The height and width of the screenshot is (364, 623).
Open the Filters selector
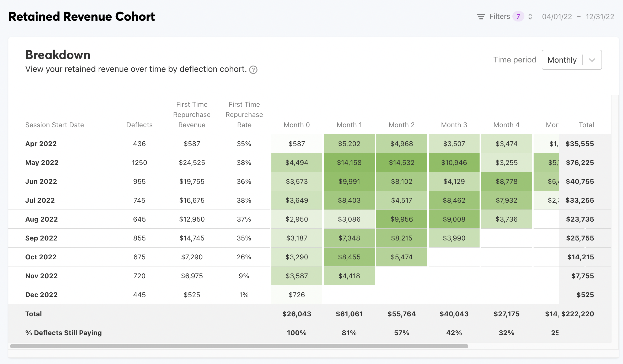point(500,17)
